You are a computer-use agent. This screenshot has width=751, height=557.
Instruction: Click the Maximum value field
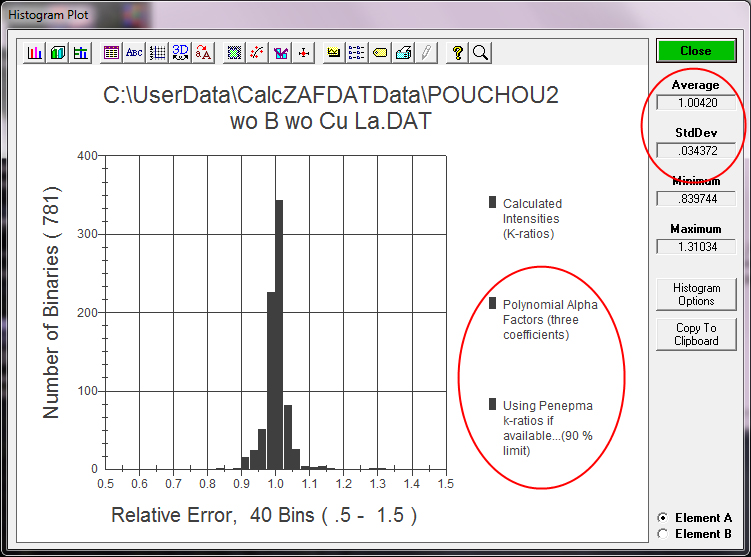(x=696, y=245)
